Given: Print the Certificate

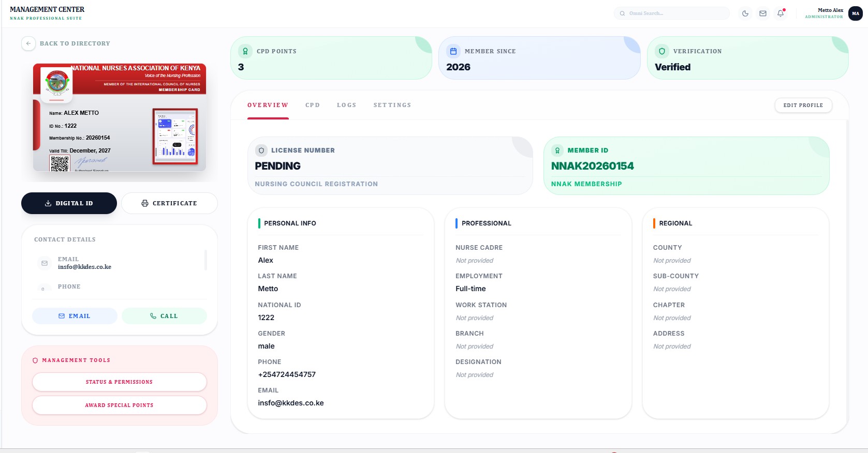Looking at the screenshot, I should tap(169, 203).
